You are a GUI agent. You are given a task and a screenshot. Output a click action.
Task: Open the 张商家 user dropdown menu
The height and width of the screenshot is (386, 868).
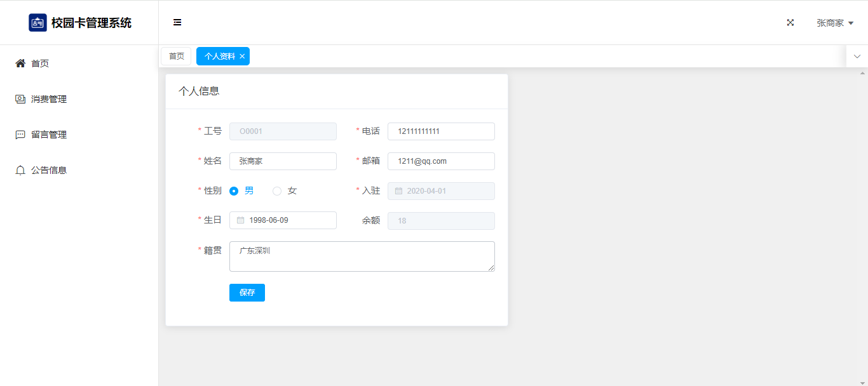(834, 23)
